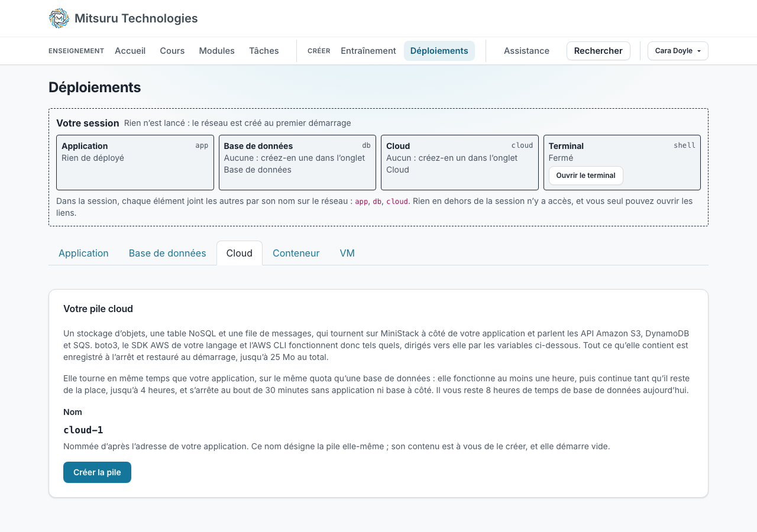Screen dimensions: 757x532
Task: Click the Fermé terminal status
Action: (x=561, y=158)
